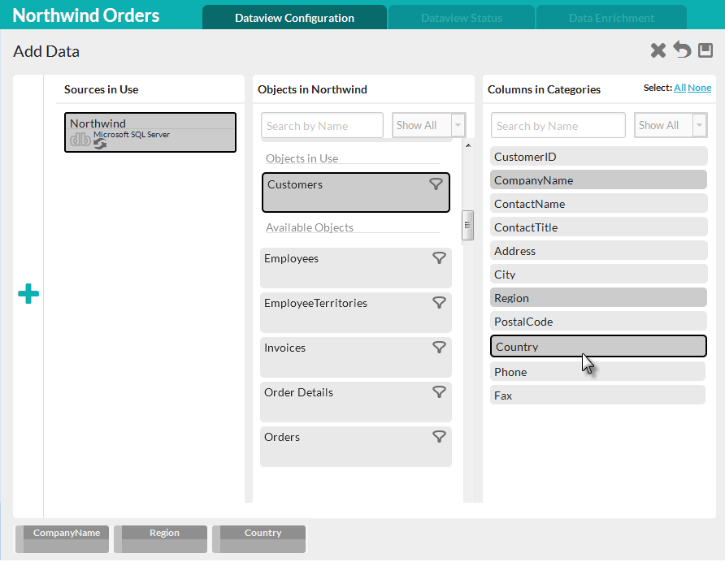Select the Northwind source card
Viewport: 725px width, 588px height.
click(x=150, y=132)
